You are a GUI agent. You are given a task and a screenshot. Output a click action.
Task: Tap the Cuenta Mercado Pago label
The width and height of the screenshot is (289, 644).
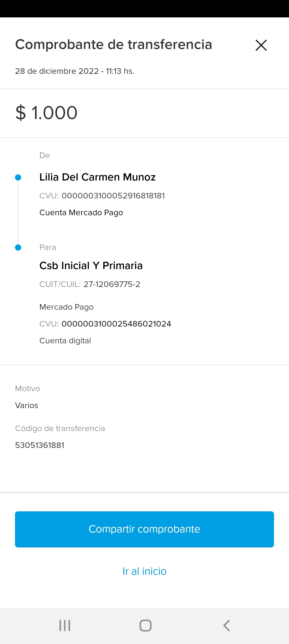pos(81,213)
